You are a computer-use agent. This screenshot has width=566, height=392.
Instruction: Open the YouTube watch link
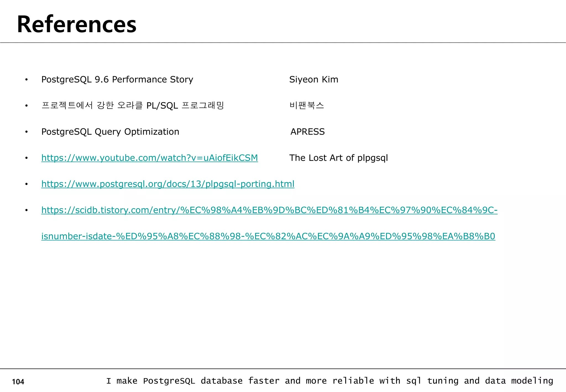coord(150,158)
